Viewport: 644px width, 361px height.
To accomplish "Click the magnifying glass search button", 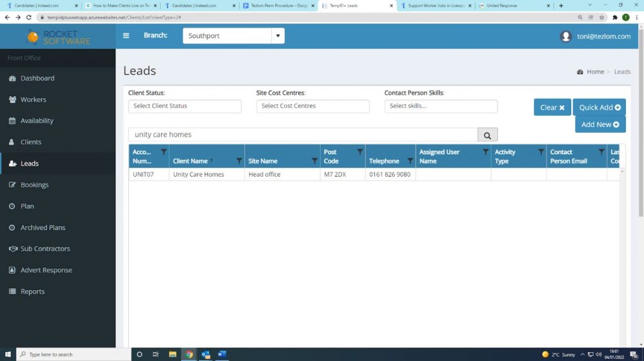I will click(487, 135).
